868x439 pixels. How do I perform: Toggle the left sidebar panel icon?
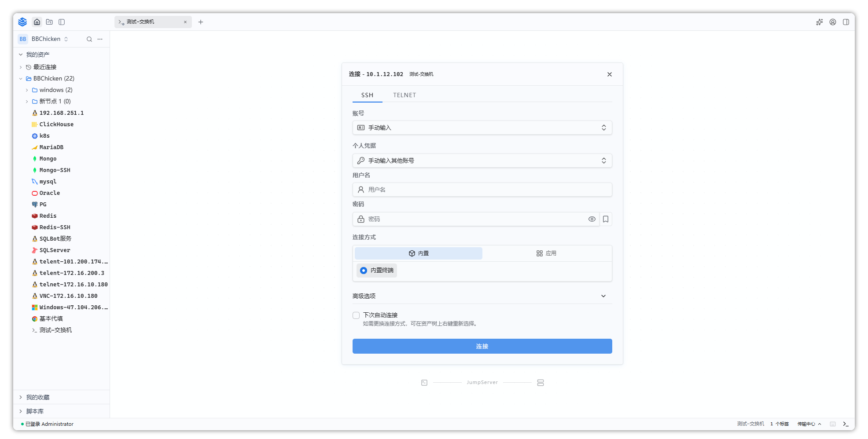point(62,22)
